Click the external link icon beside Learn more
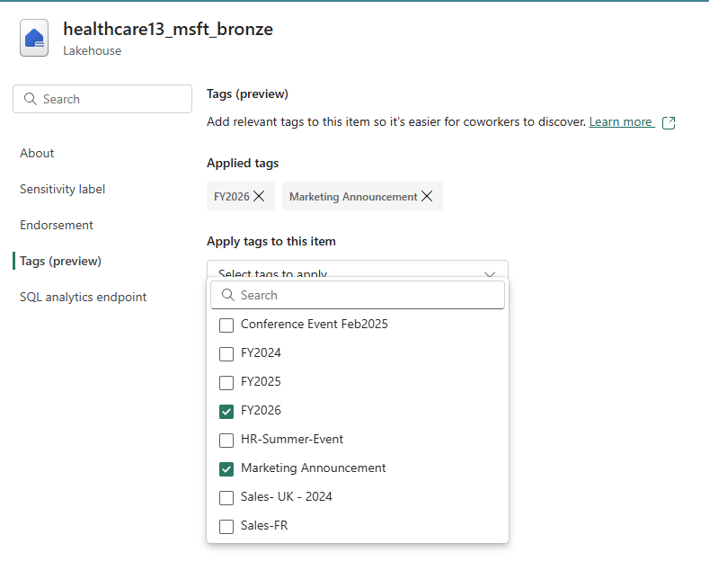The width and height of the screenshot is (709, 588). tap(669, 122)
